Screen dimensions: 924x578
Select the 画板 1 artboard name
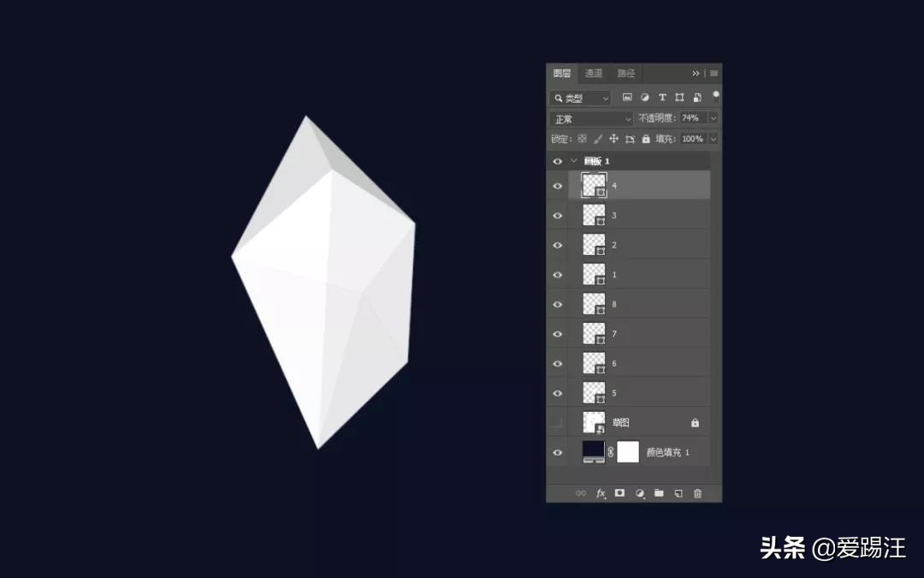pos(596,161)
